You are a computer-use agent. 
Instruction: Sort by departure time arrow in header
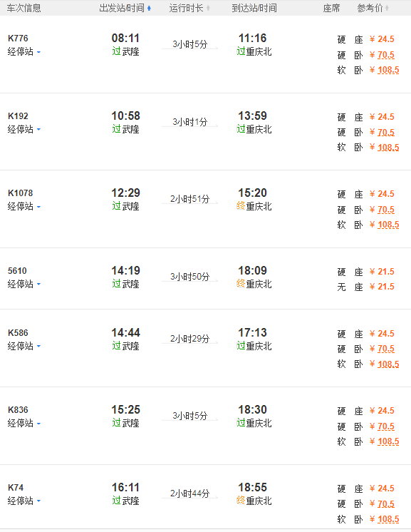pos(149,8)
